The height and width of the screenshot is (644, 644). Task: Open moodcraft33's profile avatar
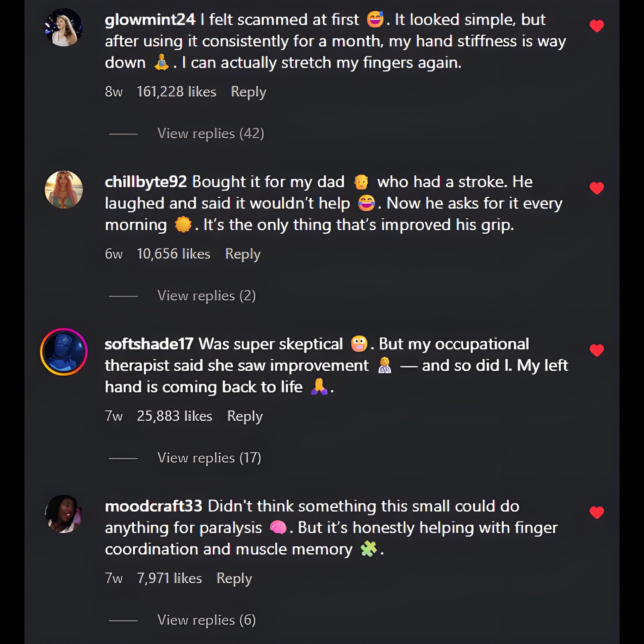64,514
